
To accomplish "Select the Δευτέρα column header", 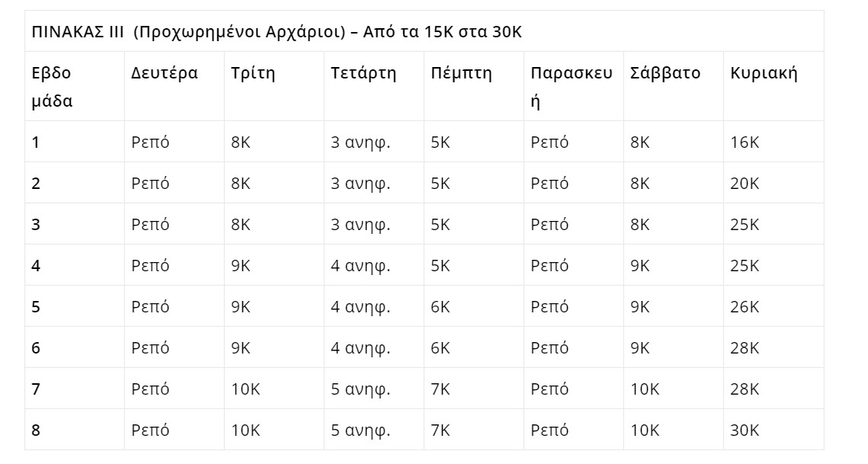I will 165,73.
